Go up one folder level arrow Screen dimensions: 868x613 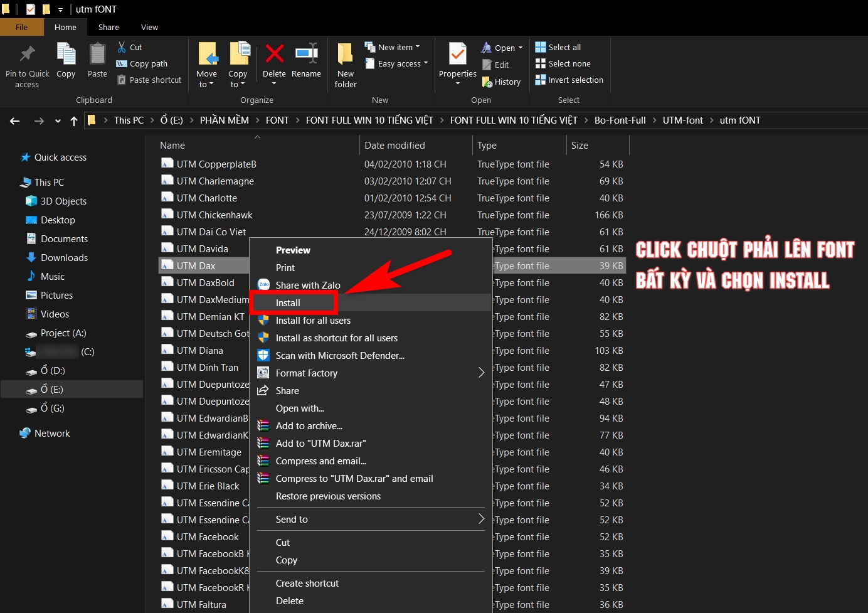coord(74,120)
